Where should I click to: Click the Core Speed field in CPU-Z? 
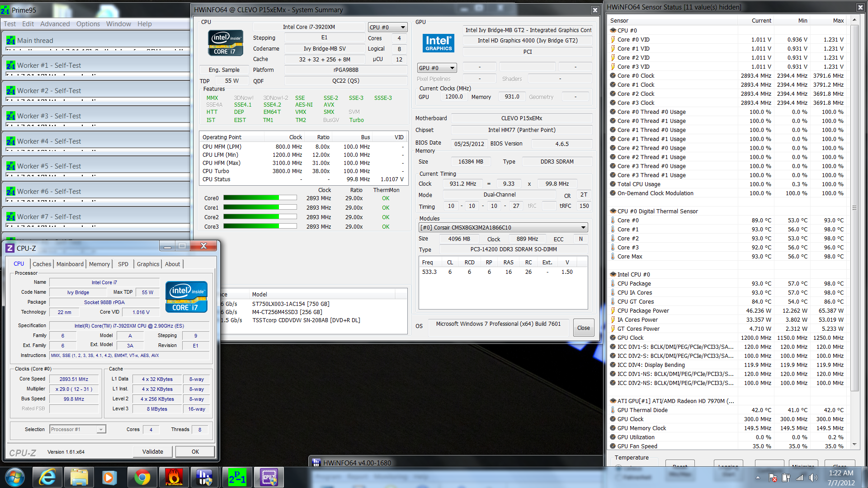tap(74, 380)
